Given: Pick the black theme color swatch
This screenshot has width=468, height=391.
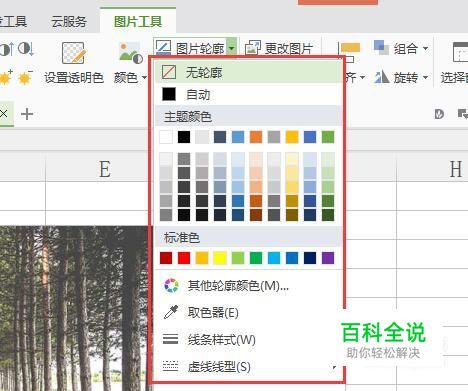Looking at the screenshot, I should click(184, 137).
